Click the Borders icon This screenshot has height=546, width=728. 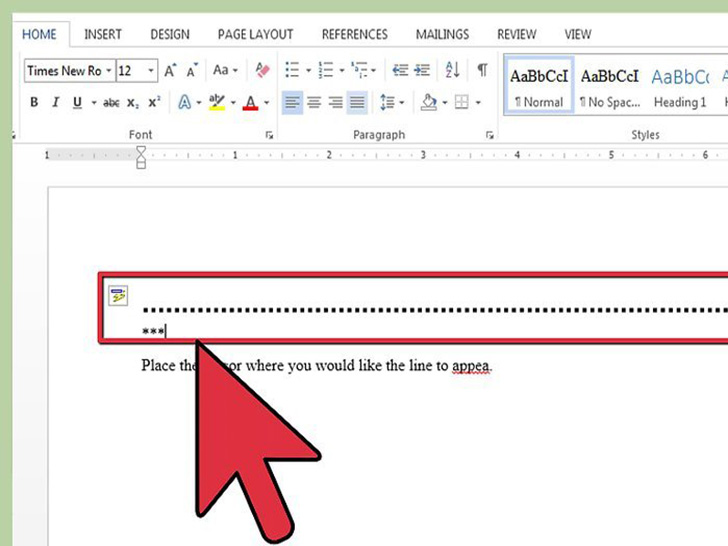(462, 102)
